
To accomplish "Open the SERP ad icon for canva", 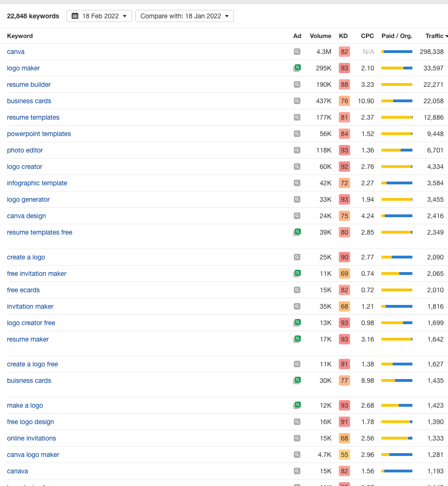I will pos(297,52).
